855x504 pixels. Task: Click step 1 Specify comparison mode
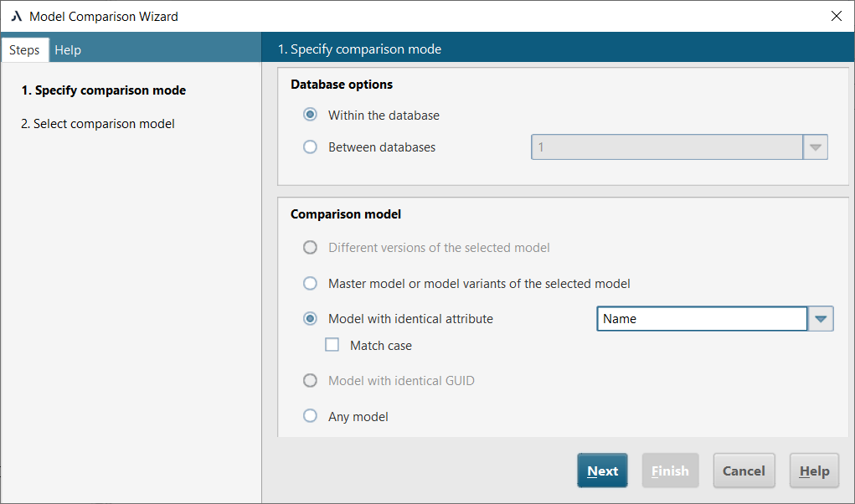(103, 90)
